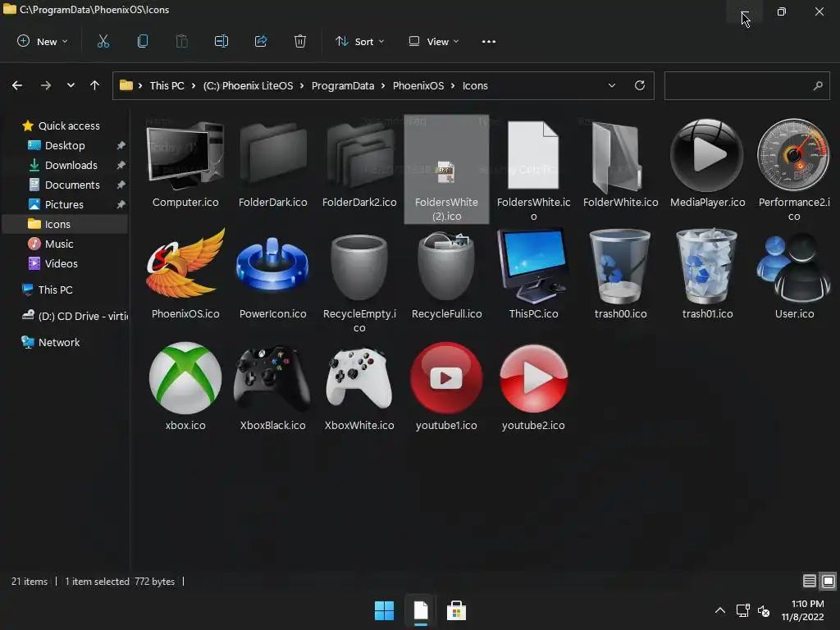Rename the selected file via the toolbar Rename icon
Screen dimensions: 840x630
(x=221, y=41)
